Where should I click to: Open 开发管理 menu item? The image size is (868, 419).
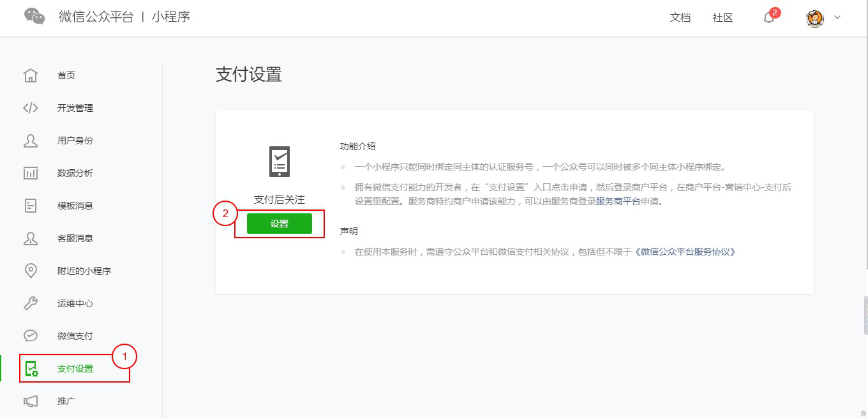click(75, 108)
